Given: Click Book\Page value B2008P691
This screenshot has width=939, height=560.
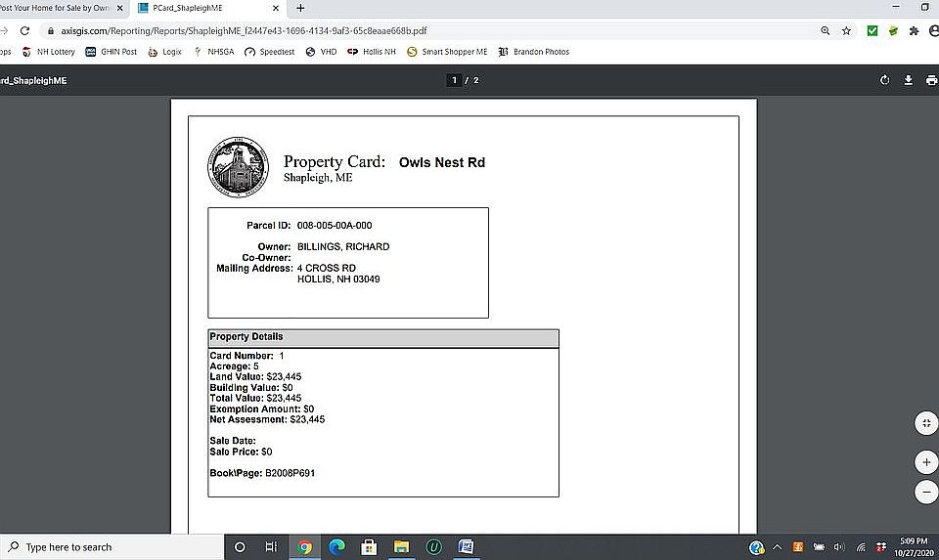Looking at the screenshot, I should tap(290, 473).
